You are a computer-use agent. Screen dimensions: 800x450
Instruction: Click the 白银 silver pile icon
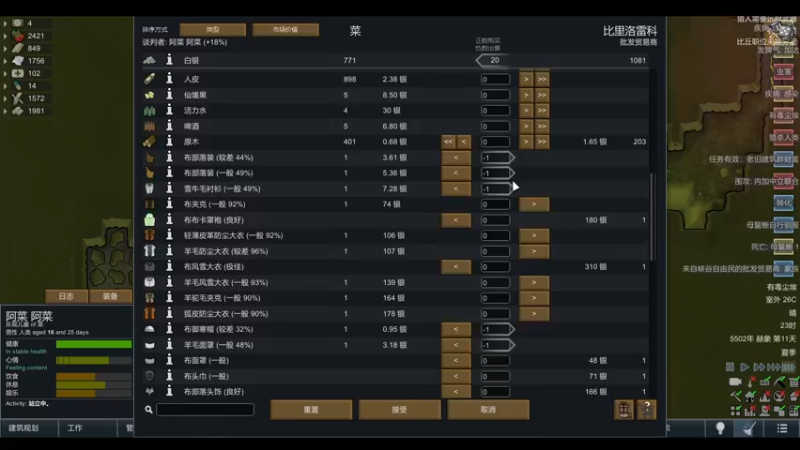(149, 60)
